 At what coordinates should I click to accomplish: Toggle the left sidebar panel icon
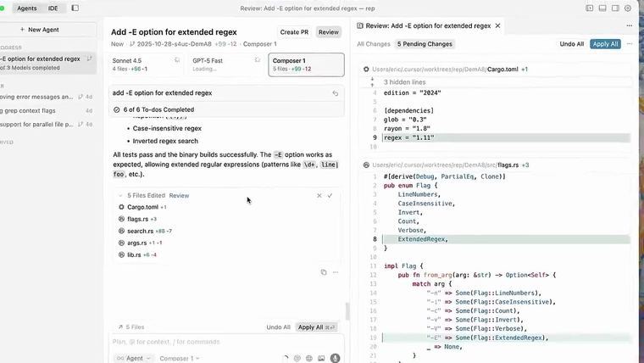click(75, 8)
